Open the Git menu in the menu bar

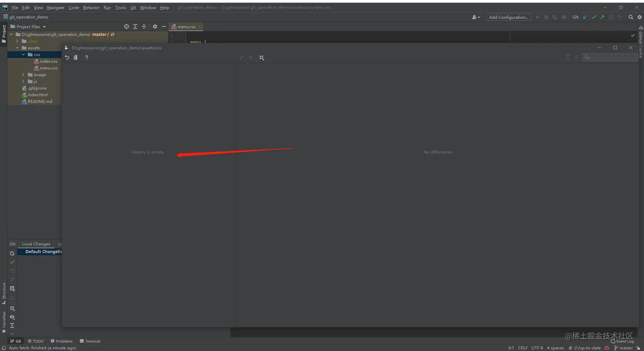pos(133,8)
